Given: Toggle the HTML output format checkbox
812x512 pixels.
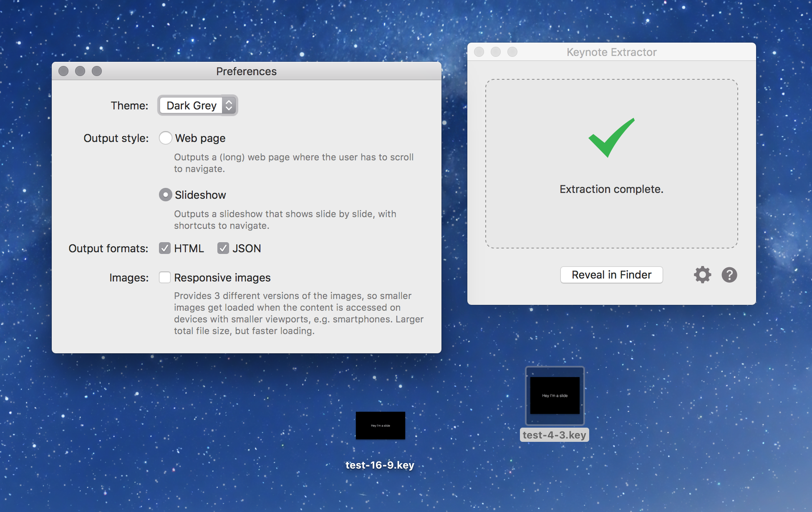Looking at the screenshot, I should (164, 247).
